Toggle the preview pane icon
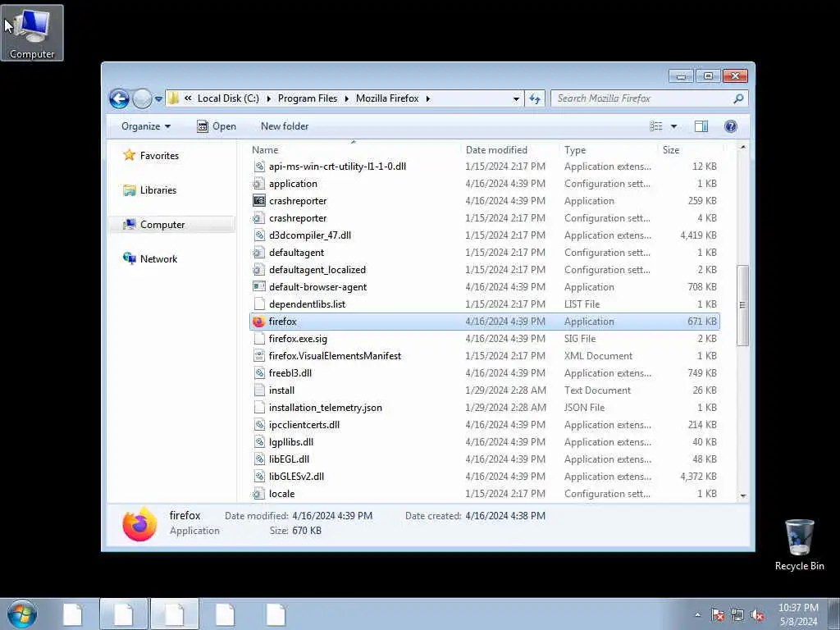840x630 pixels. pyautogui.click(x=701, y=126)
